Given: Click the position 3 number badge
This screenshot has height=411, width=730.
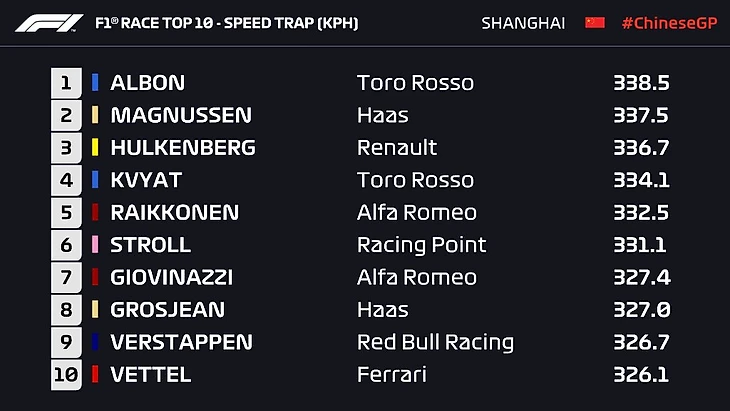Looking at the screenshot, I should click(66, 148).
